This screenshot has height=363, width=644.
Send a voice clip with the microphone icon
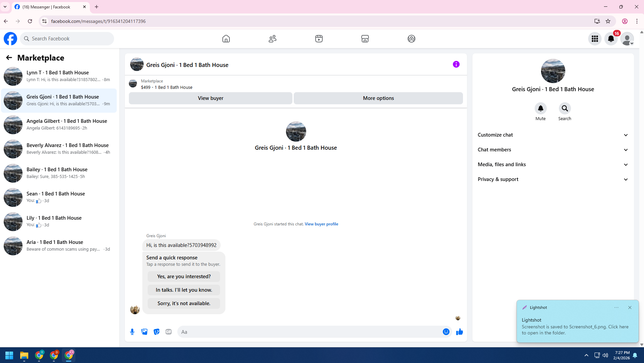coord(132,332)
